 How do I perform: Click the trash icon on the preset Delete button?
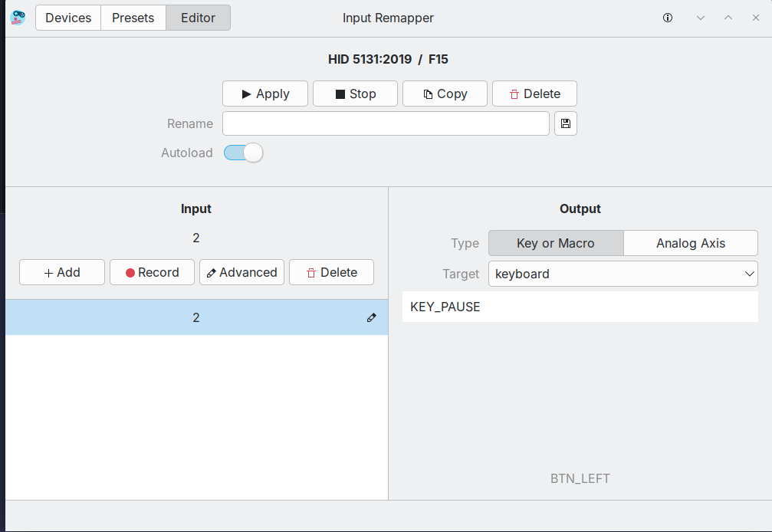click(513, 94)
